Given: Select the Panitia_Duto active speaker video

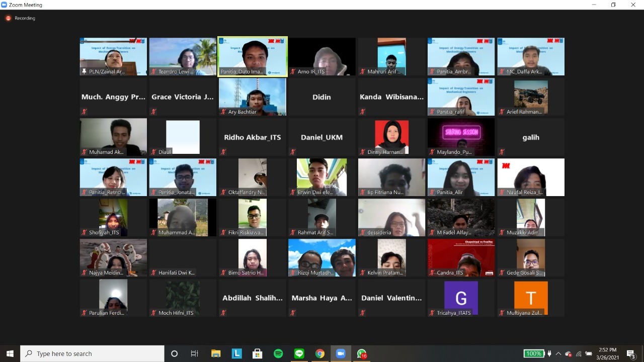Looking at the screenshot, I should click(253, 56).
